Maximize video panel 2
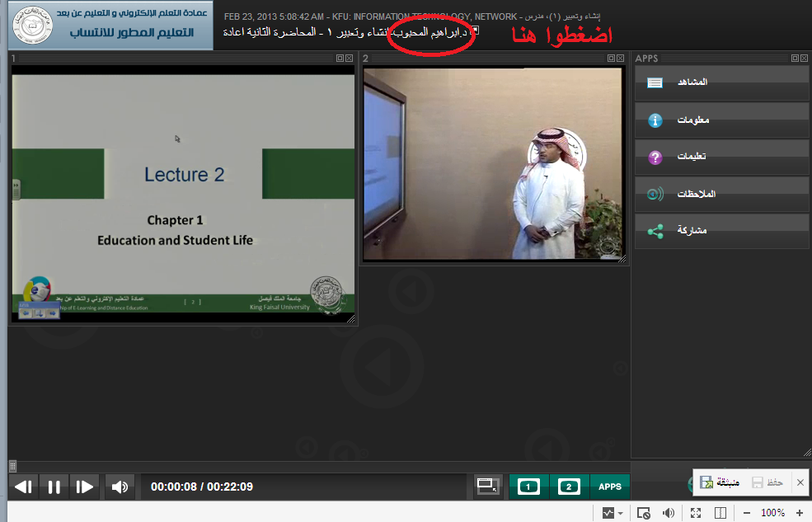Viewport: 812px width, 522px height. pos(611,58)
